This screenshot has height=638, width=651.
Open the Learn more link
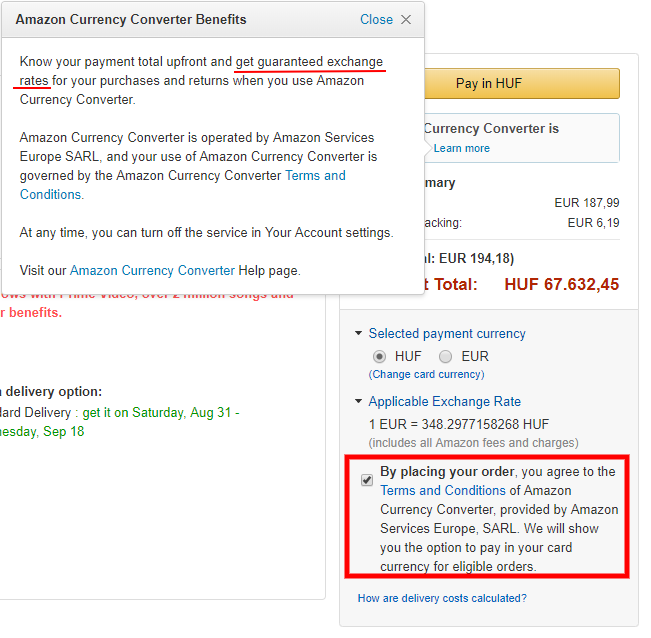[461, 148]
